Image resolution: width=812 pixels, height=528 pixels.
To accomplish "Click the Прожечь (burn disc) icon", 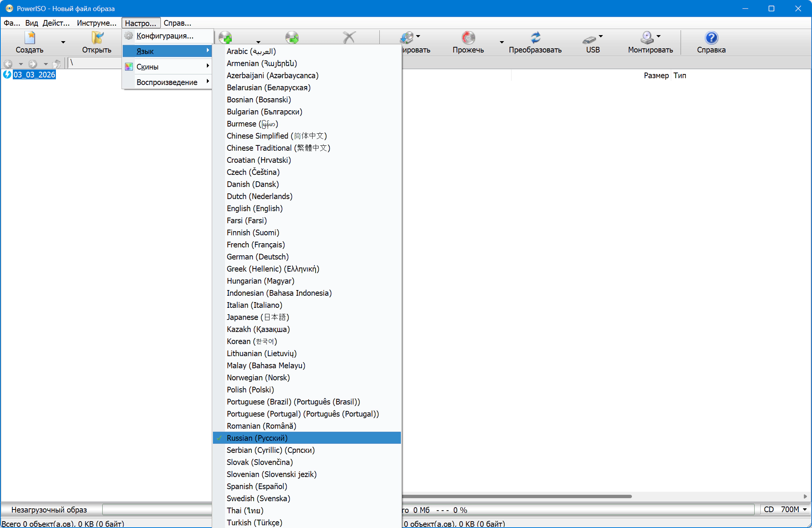I will coord(468,38).
